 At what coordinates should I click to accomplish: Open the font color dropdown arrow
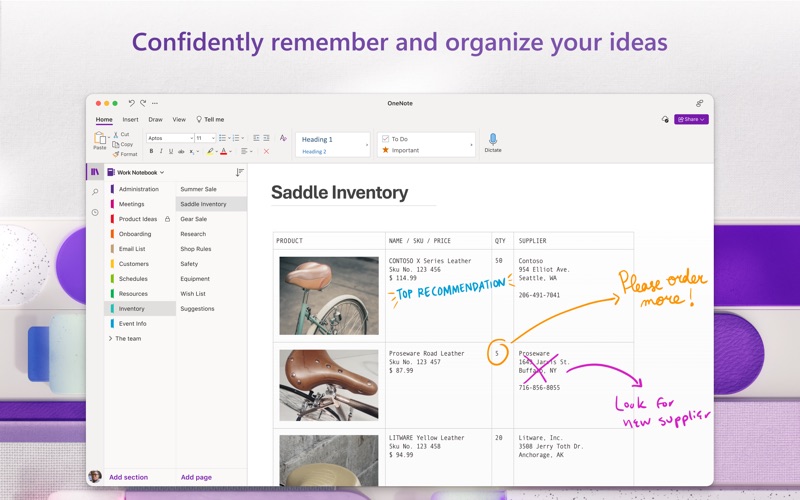pos(231,152)
